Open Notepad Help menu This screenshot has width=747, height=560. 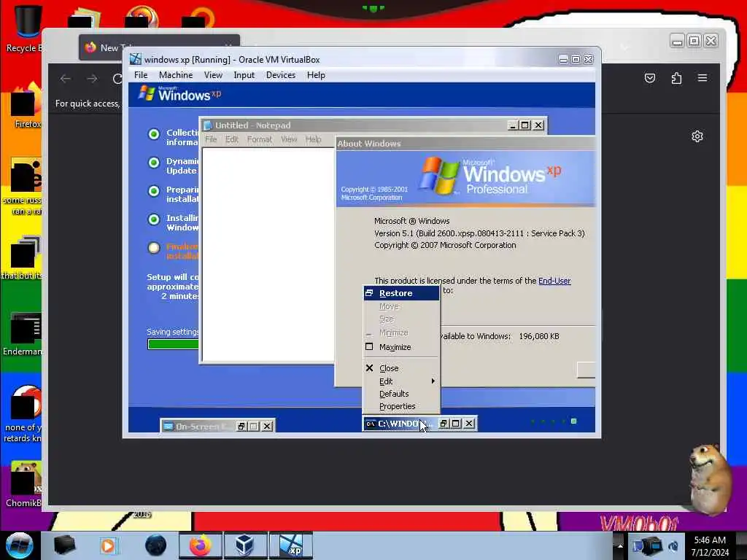(x=313, y=139)
